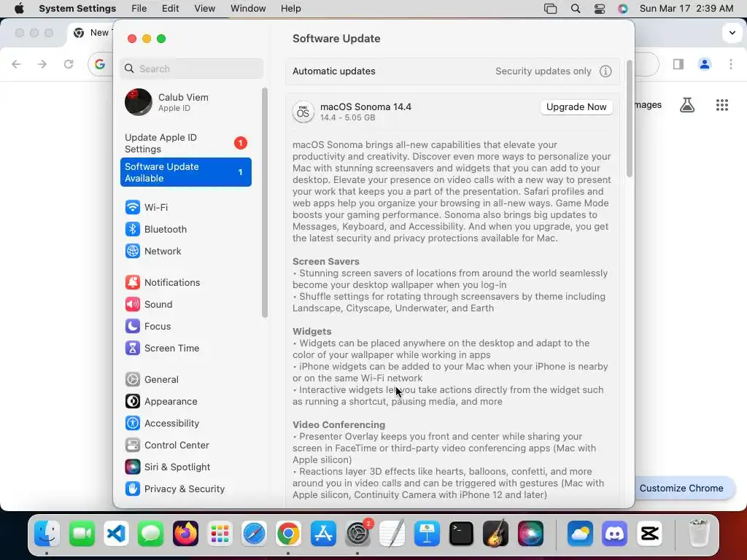747x560 pixels.
Task: Open Calub Viem Apple ID profile
Action: click(x=186, y=102)
